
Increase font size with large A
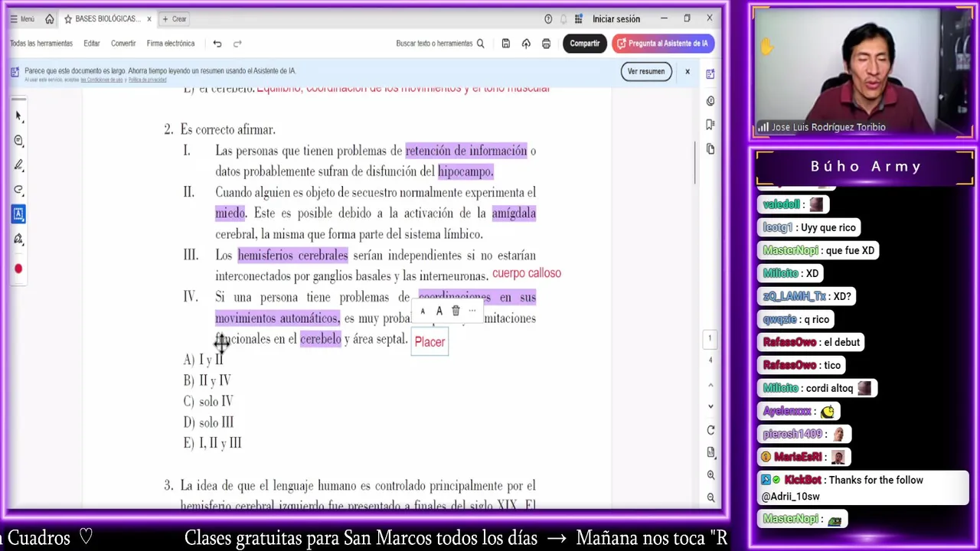coord(439,311)
